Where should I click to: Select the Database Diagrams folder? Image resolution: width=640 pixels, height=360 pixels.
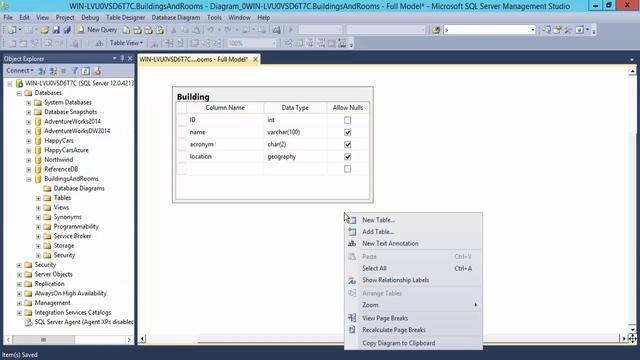[79, 189]
